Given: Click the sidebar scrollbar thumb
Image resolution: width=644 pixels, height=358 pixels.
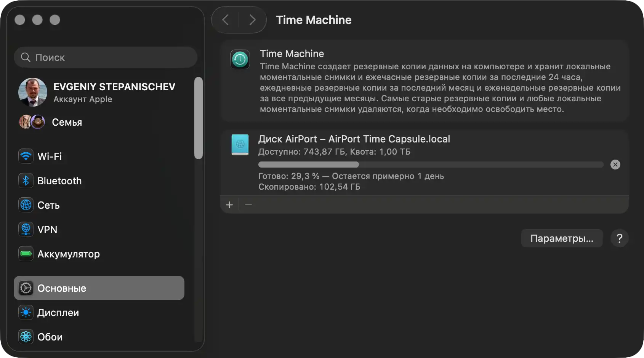Looking at the screenshot, I should point(198,118).
